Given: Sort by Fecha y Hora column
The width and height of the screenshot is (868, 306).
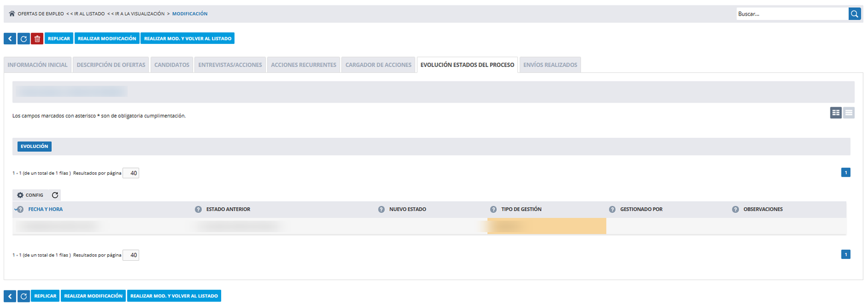Looking at the screenshot, I should pyautogui.click(x=45, y=210).
